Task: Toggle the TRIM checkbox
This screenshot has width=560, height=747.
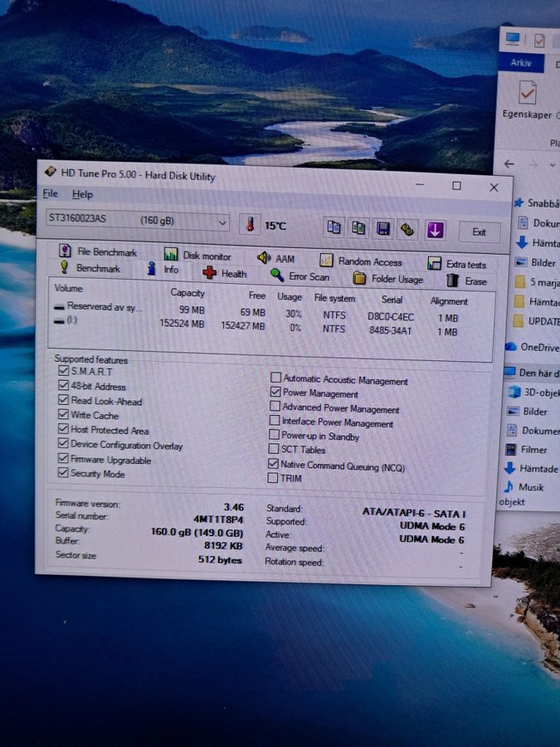Action: [274, 478]
